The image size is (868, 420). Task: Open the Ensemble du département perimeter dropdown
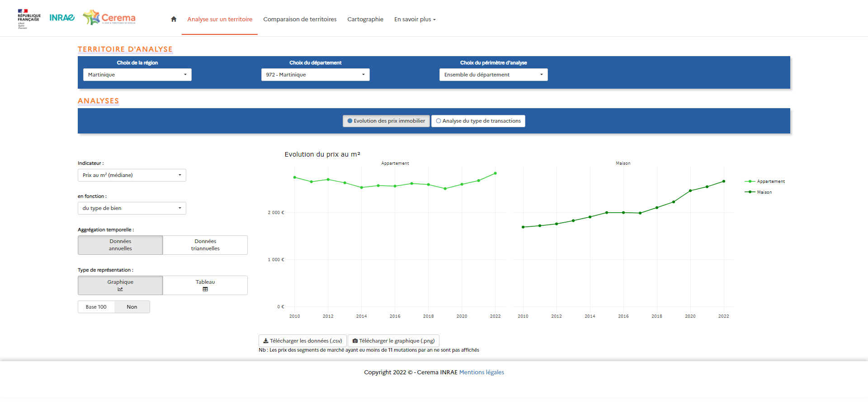493,75
